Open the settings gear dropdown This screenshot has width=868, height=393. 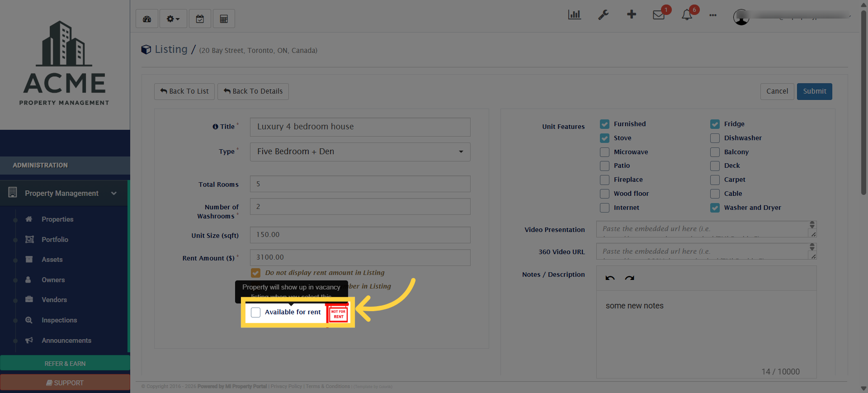173,19
